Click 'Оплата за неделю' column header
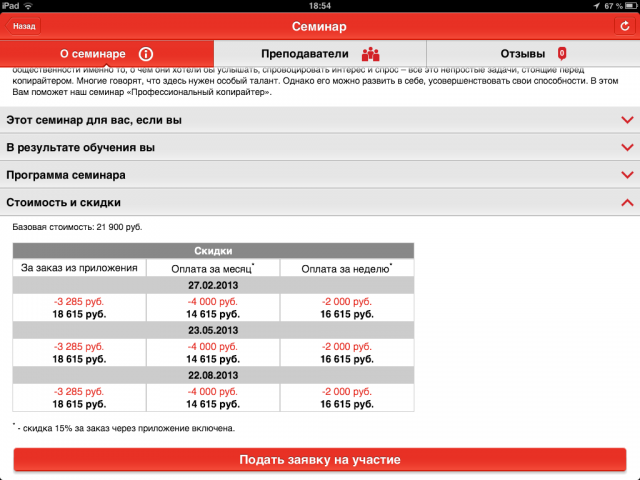This screenshot has width=640, height=480. coord(347,269)
